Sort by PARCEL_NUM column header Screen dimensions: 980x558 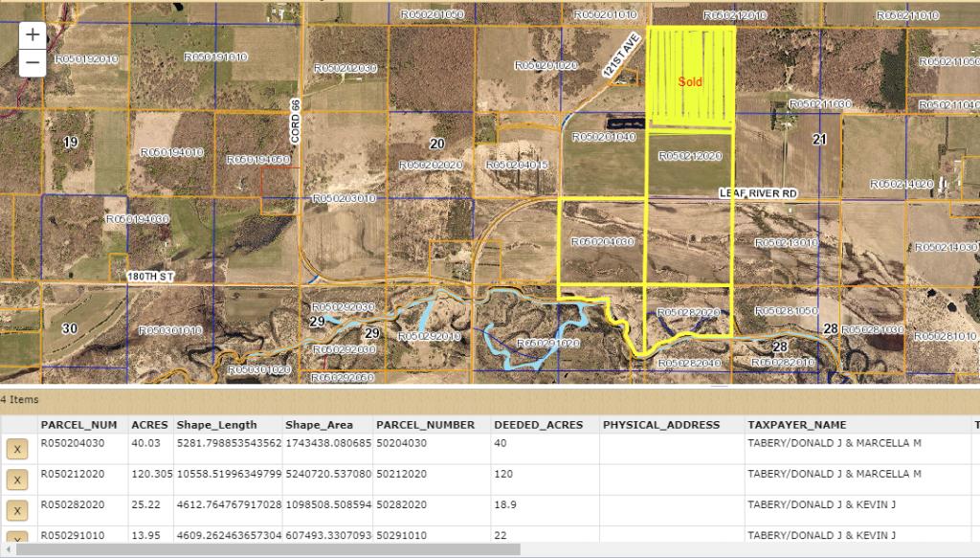78,425
